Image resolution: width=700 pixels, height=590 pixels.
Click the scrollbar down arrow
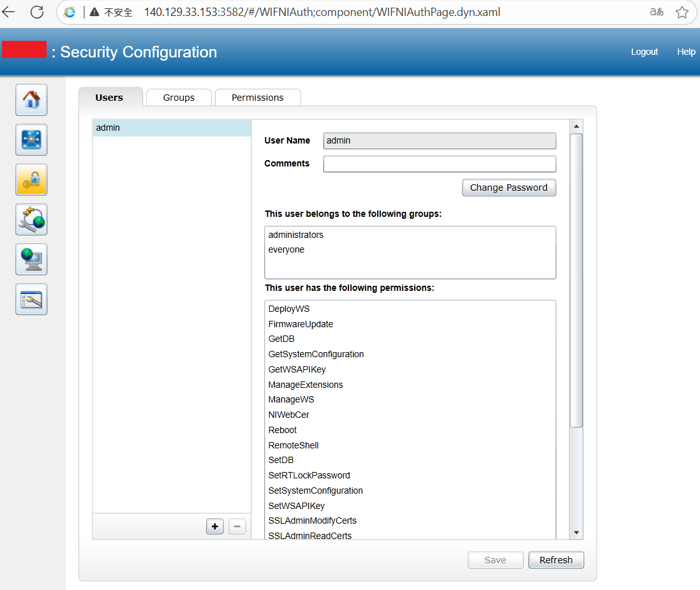tap(576, 533)
